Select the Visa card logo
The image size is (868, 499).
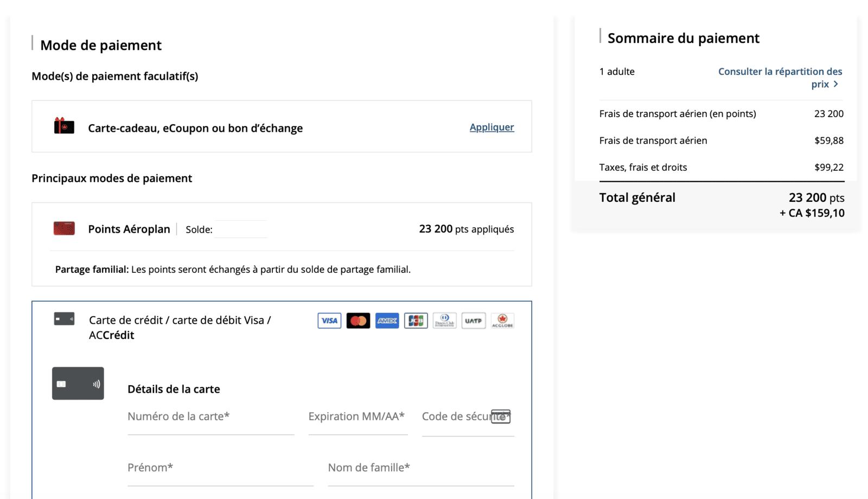click(x=329, y=321)
